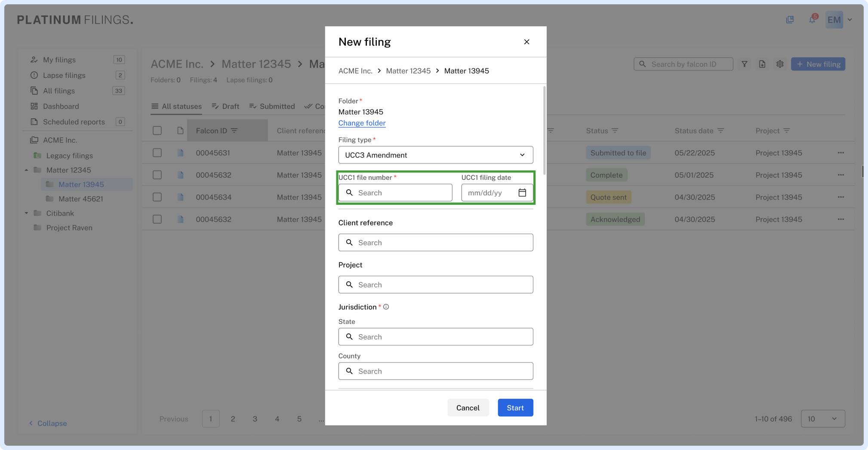Click the Project column filter icon
The image size is (868, 450).
click(787, 130)
